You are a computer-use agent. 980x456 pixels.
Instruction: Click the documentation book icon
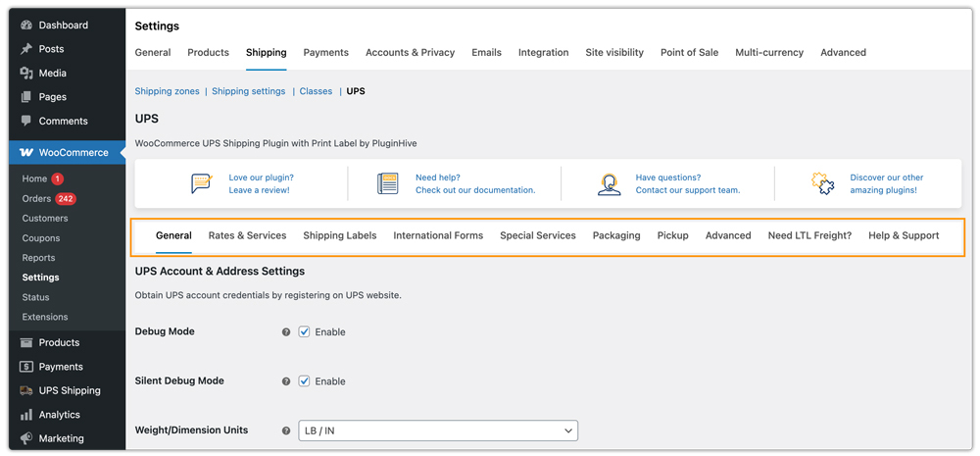pos(387,184)
